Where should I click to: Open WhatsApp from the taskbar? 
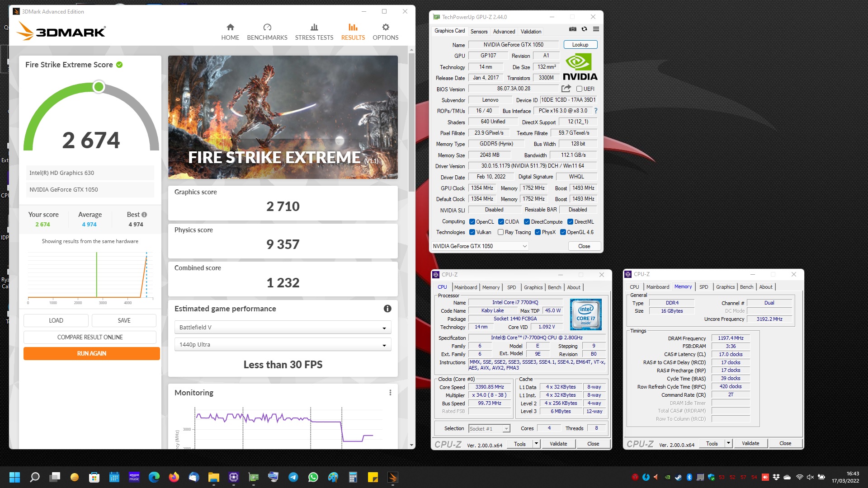click(313, 477)
